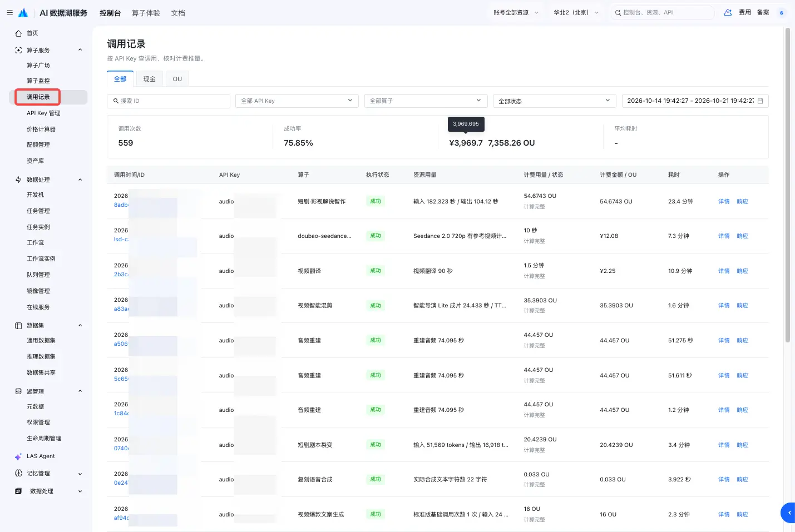This screenshot has width=795, height=532.
Task: Open 响应 for the 短剧·影视解说智作 row
Action: pyautogui.click(x=742, y=201)
